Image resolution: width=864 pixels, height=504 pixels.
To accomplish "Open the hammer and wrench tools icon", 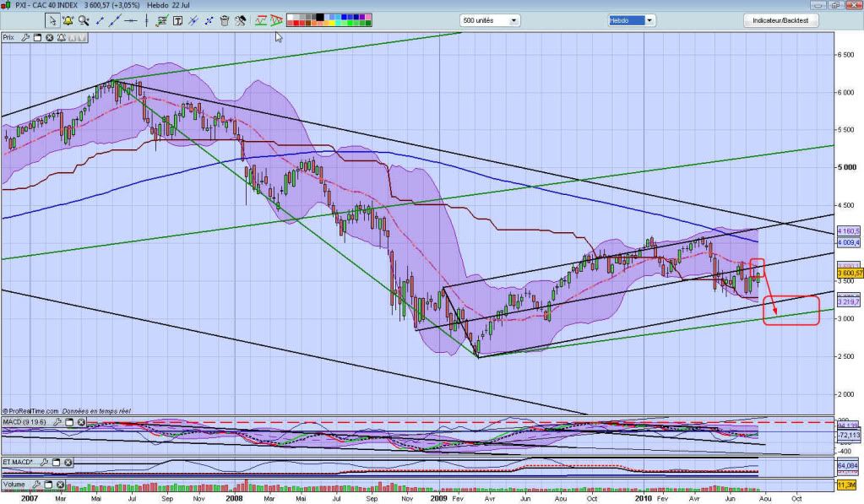I will coord(241,20).
